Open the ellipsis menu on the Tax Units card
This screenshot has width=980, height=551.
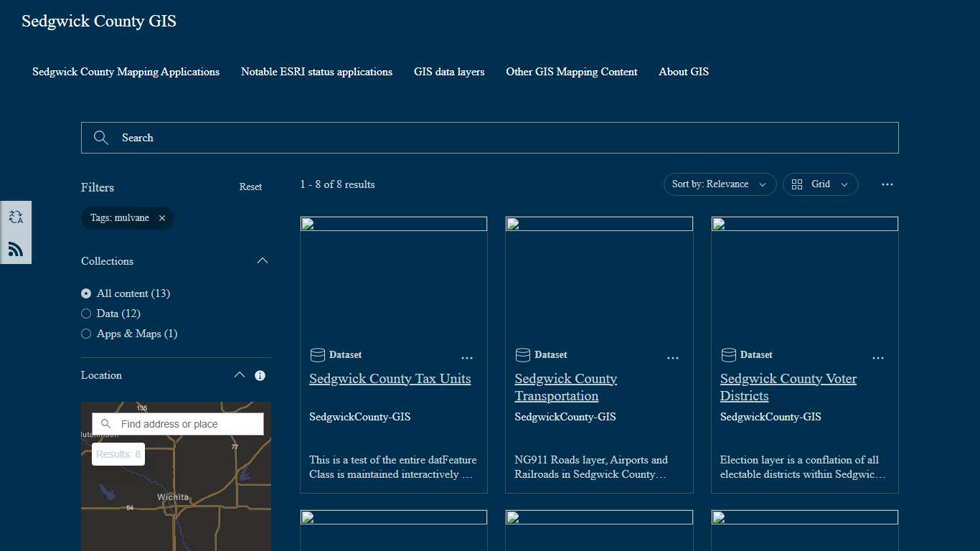click(467, 357)
